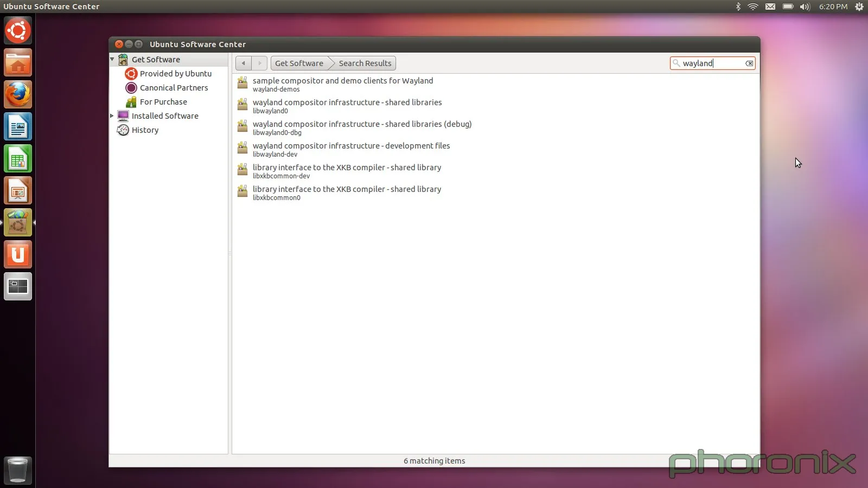This screenshot has height=488, width=868.
Task: Click the magnifier icon in the search field
Action: click(x=676, y=63)
